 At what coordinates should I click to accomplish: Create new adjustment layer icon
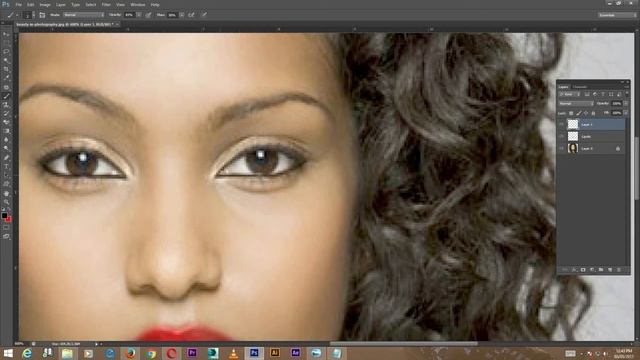pos(592,270)
